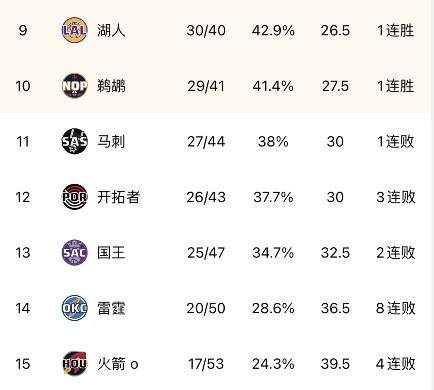434x390 pixels.
Task: Select the 开拓者 team name
Action: coord(118,197)
